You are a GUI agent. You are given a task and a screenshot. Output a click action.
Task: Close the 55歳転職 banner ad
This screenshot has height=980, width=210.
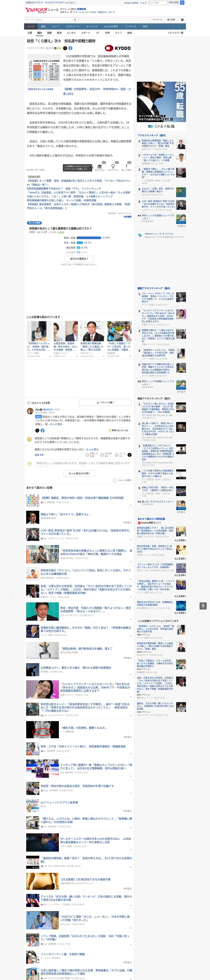click(x=184, y=83)
